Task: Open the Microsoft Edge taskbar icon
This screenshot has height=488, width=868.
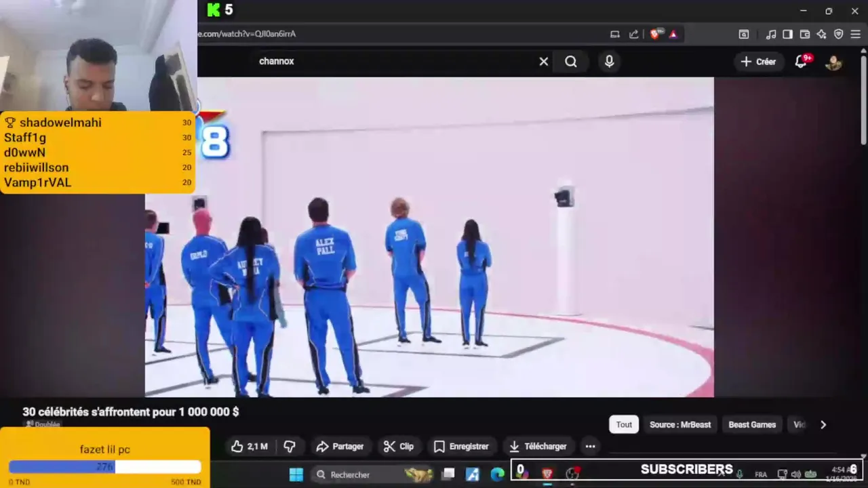Action: (498, 475)
